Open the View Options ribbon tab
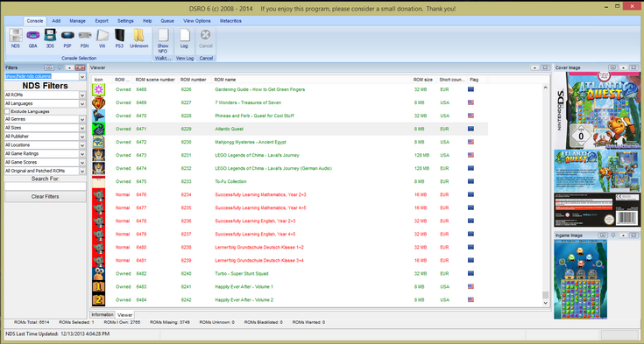Viewport: 644px width, 344px height. (197, 21)
